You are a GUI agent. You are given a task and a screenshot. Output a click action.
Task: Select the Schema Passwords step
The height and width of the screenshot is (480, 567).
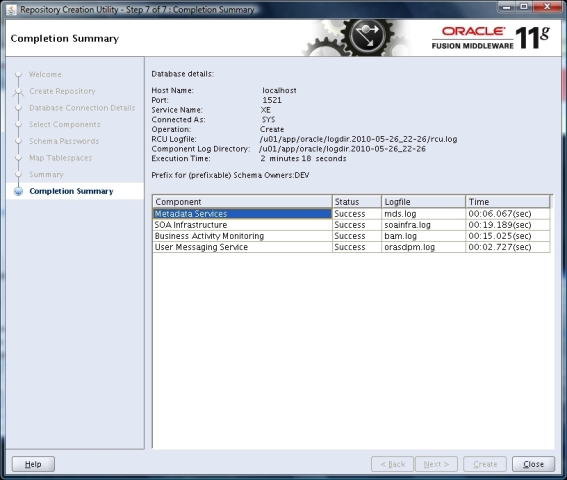(x=64, y=141)
